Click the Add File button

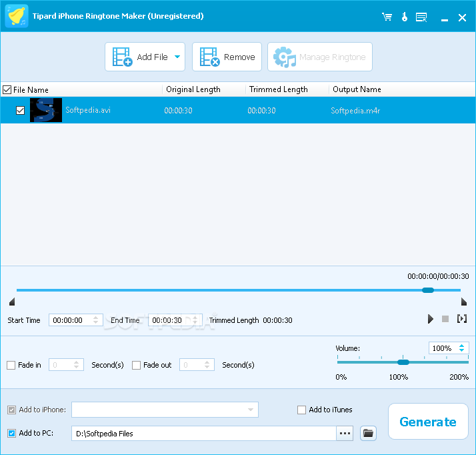coord(145,57)
